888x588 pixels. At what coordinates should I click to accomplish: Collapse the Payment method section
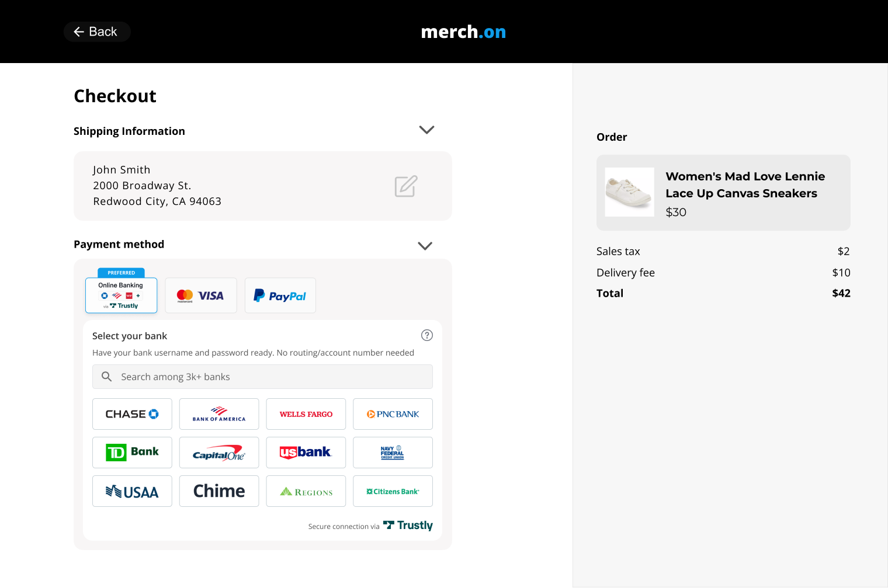pyautogui.click(x=425, y=246)
